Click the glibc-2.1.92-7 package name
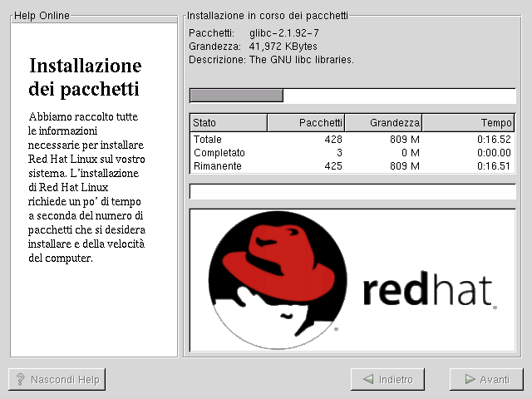Screen dimensions: 532x399 pos(285,33)
